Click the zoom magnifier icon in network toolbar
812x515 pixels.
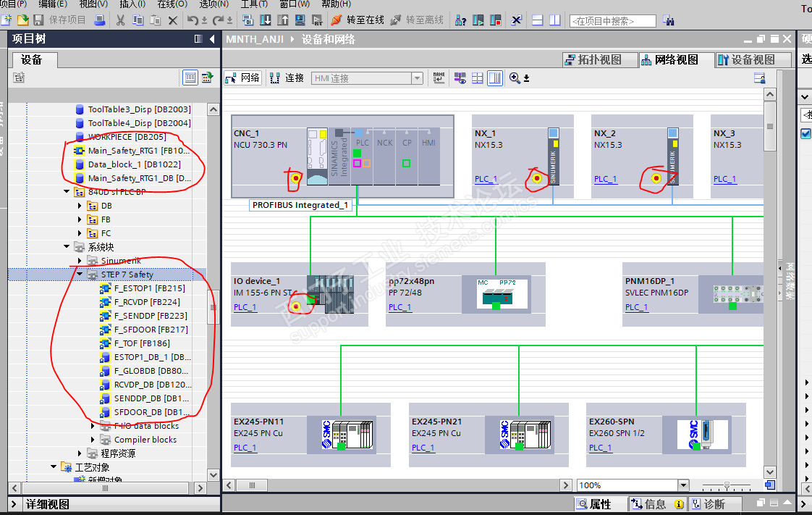click(515, 78)
